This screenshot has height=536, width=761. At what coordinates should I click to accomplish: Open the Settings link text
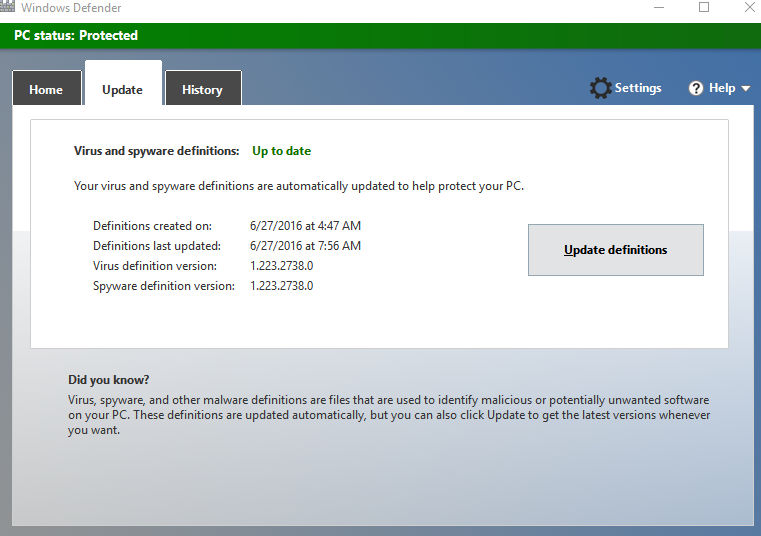point(638,88)
